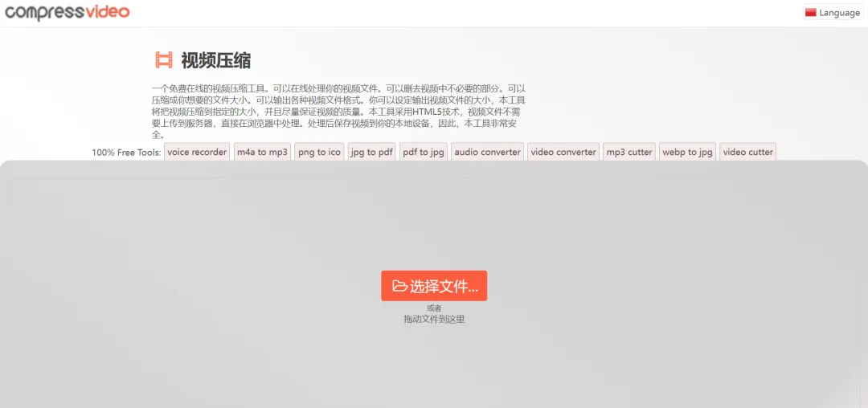This screenshot has width=868, height=408.
Task: Open the webp to jpg tool
Action: coord(687,152)
